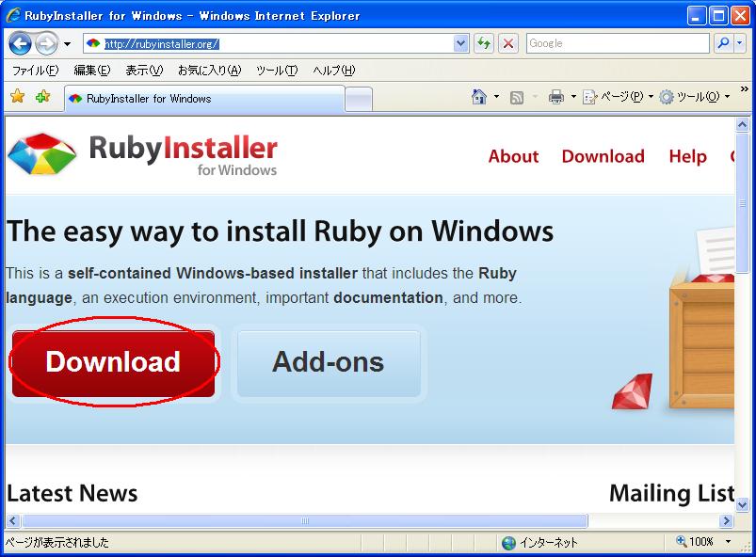Click the Internet Explorer icon in title bar
The image size is (756, 557).
[13, 15]
